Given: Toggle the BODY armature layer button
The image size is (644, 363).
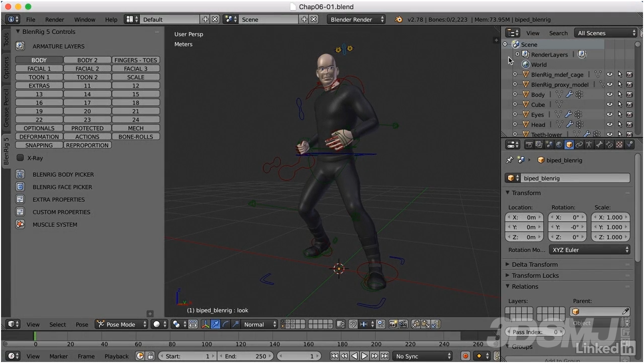Looking at the screenshot, I should [39, 60].
